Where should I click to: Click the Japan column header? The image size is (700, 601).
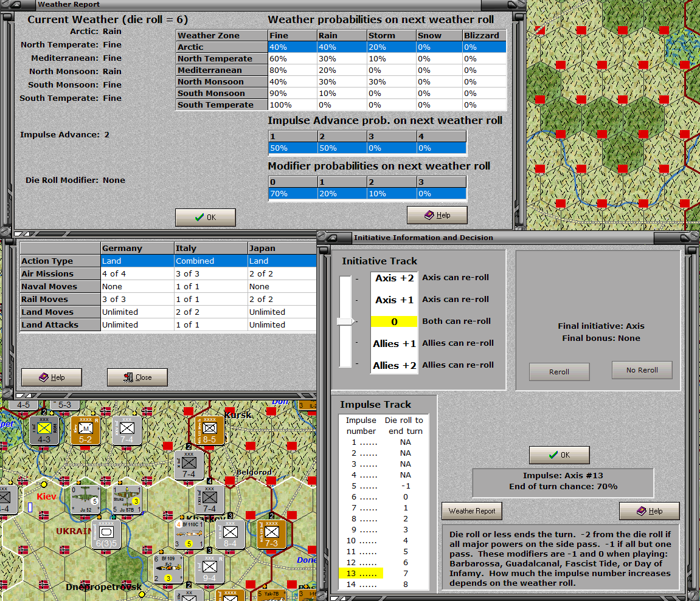click(x=282, y=248)
